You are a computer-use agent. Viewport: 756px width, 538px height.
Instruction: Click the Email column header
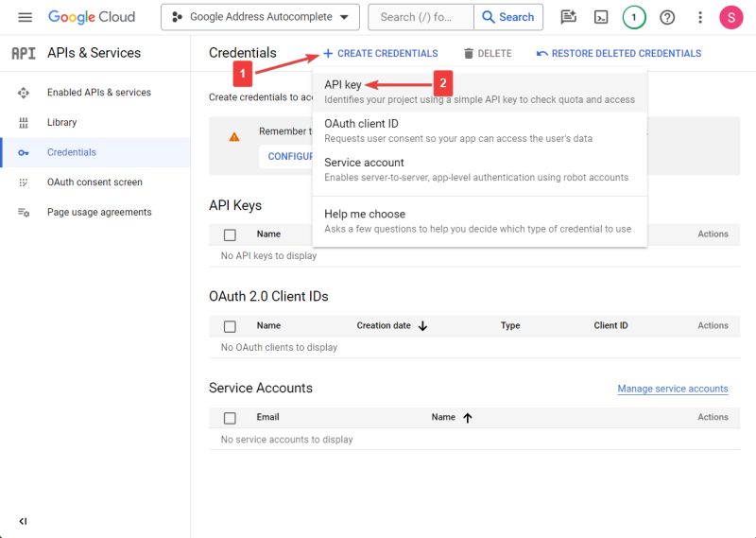pyautogui.click(x=267, y=417)
